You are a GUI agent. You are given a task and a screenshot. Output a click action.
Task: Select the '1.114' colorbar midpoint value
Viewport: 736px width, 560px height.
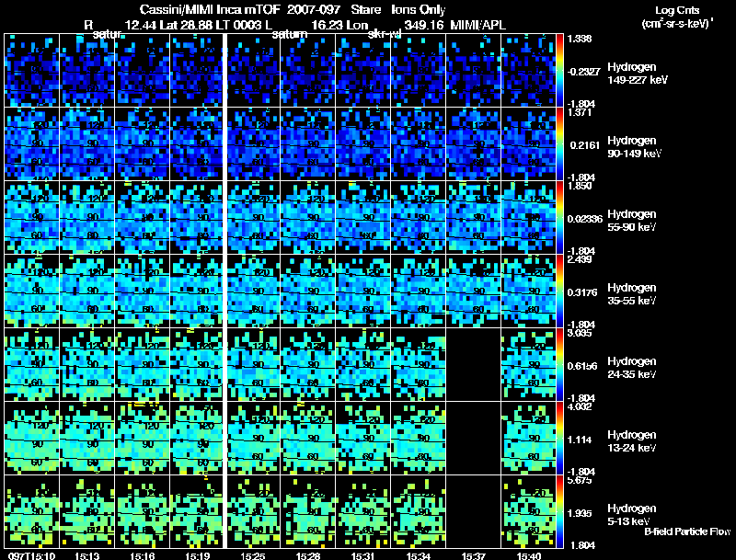click(x=580, y=440)
